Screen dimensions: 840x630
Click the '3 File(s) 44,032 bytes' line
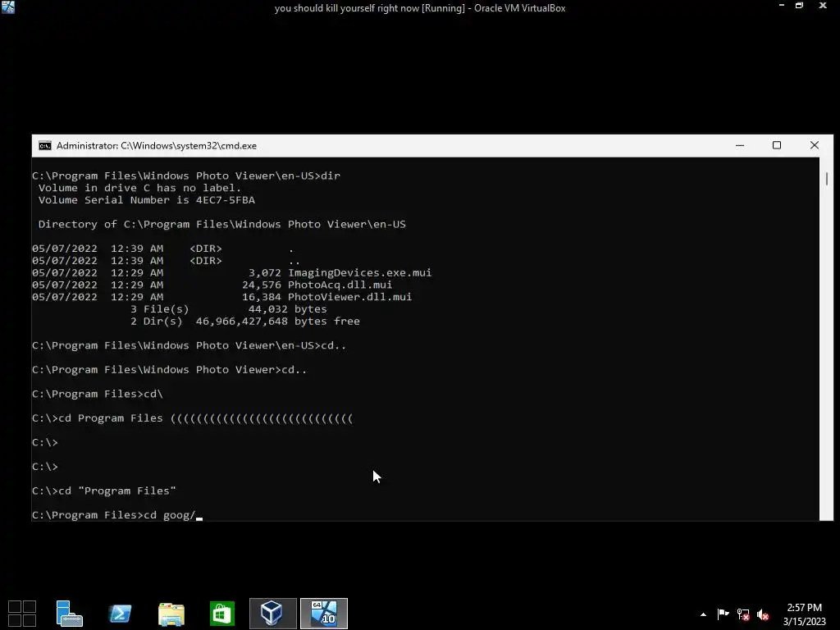tap(228, 309)
